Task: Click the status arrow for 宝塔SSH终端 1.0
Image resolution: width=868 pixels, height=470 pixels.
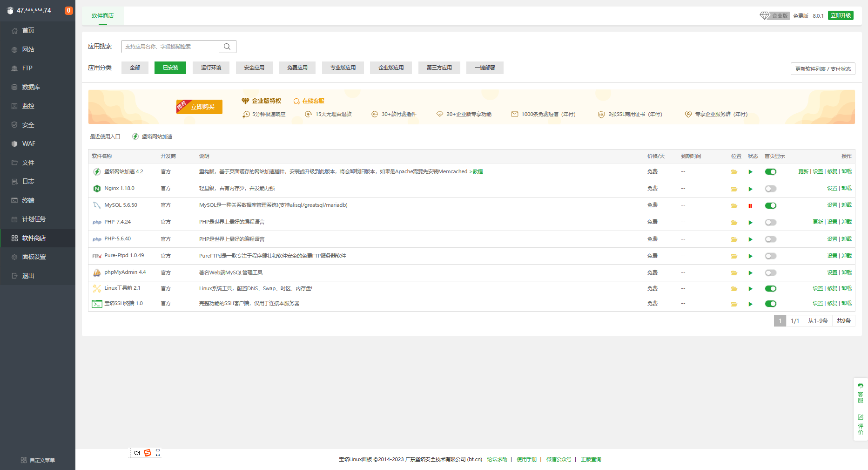Action: pyautogui.click(x=750, y=304)
